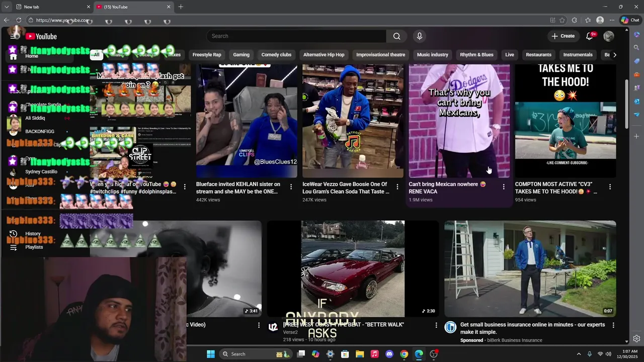Open Edge sidebar settings gear
644x362 pixels.
636,338
